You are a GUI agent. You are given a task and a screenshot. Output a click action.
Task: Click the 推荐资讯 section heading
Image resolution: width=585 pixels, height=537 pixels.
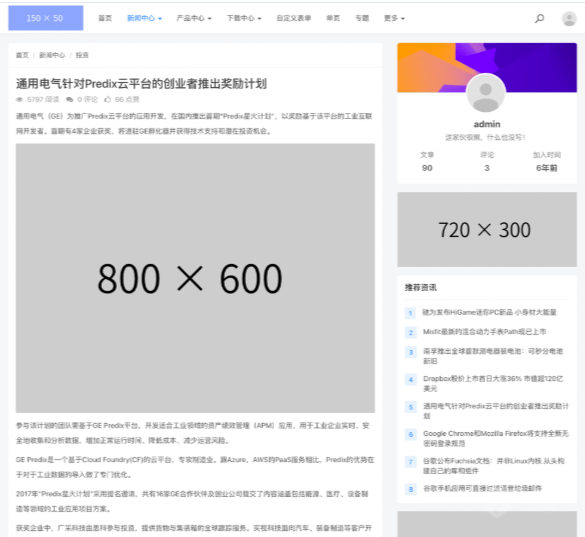coord(420,287)
